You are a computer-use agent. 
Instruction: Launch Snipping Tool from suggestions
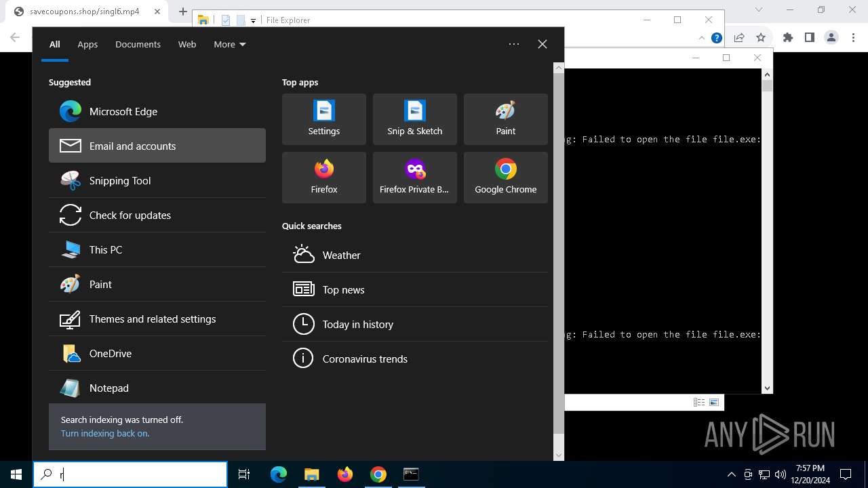(157, 180)
